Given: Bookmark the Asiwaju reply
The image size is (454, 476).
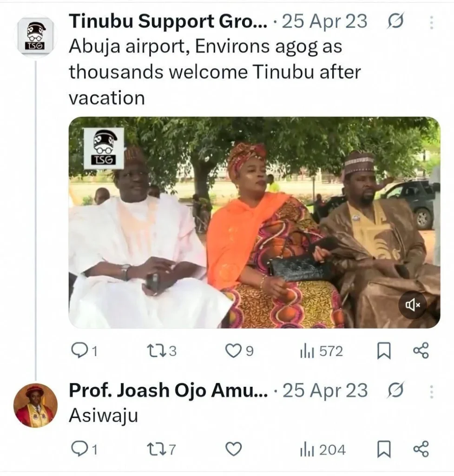Looking at the screenshot, I should point(383,450).
